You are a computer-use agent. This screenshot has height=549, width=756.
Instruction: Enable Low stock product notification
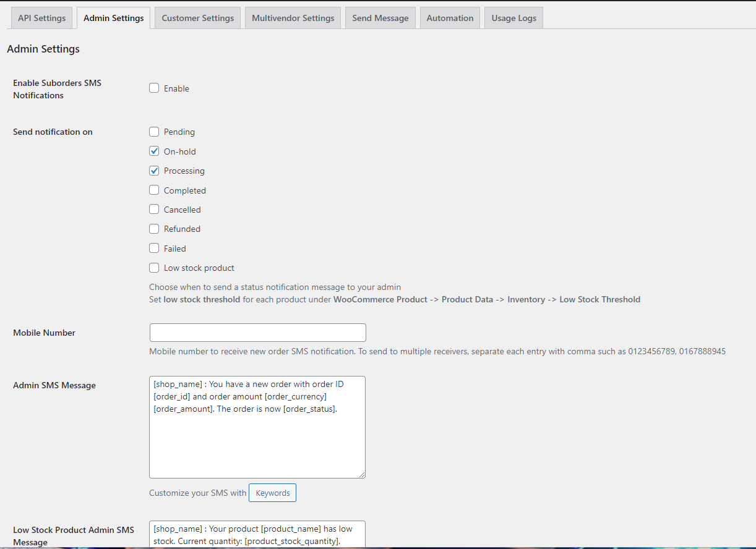tap(154, 268)
